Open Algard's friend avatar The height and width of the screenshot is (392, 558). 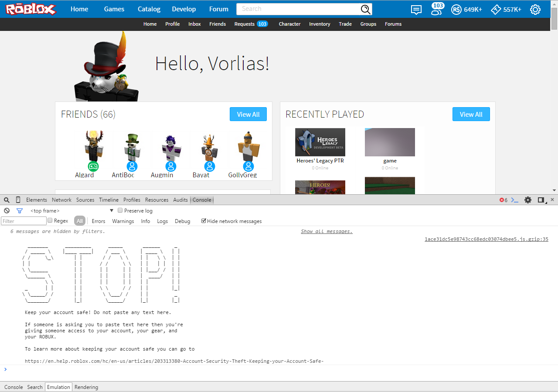pyautogui.click(x=93, y=146)
